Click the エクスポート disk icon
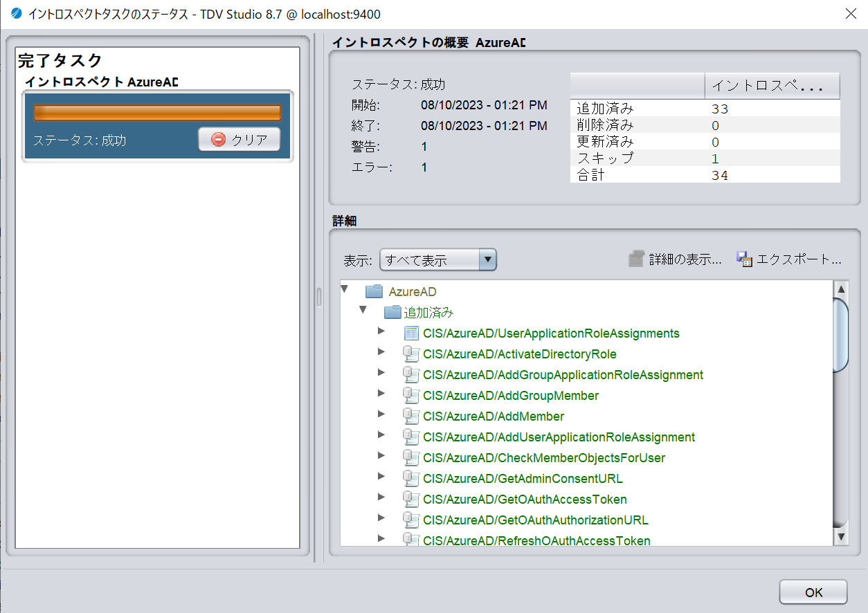 pos(745,259)
